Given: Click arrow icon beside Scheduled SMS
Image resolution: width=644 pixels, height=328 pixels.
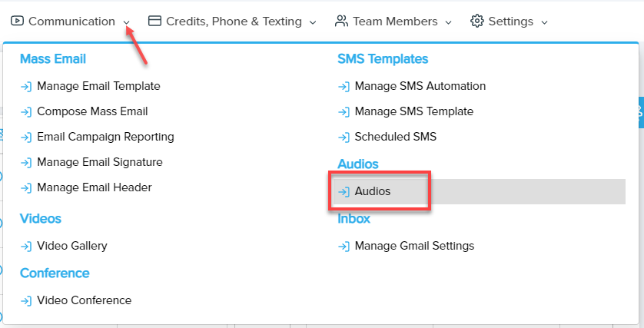Looking at the screenshot, I should tap(344, 137).
